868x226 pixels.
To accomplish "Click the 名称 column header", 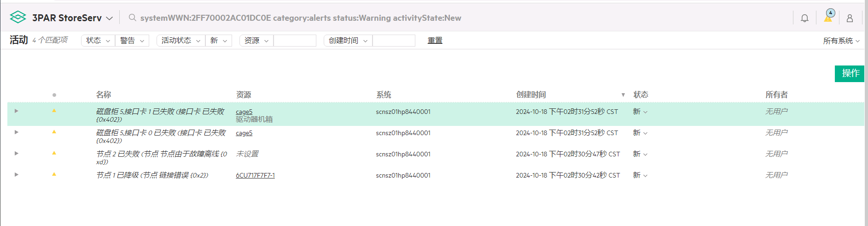I will tap(104, 95).
